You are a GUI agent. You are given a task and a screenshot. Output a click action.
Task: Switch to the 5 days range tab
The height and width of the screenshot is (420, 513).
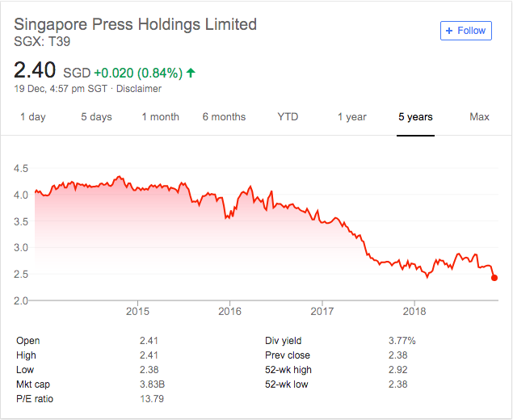pos(96,117)
